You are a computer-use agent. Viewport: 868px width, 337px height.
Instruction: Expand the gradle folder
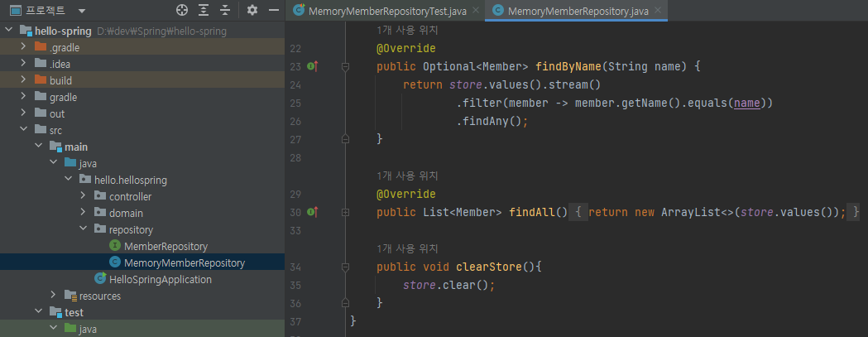23,97
